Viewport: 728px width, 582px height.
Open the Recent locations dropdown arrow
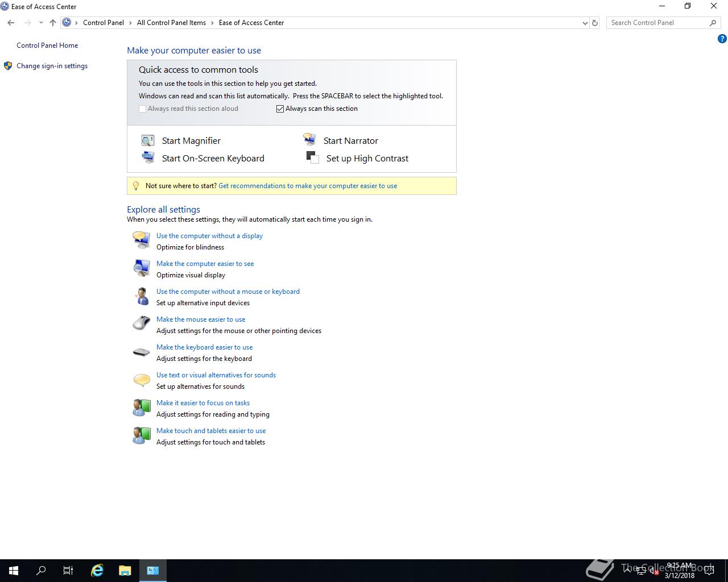point(41,23)
